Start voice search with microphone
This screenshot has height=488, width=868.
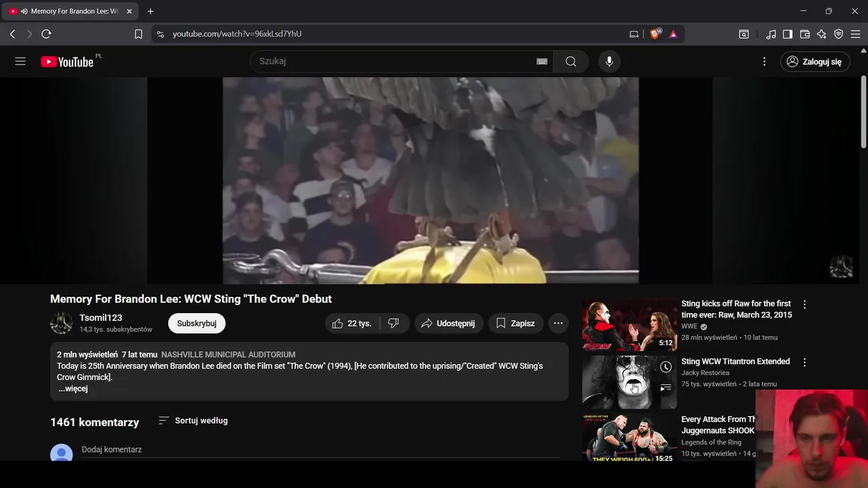click(609, 62)
